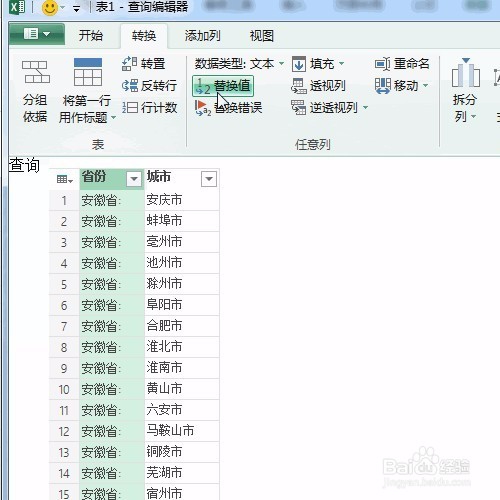
Task: Switch to the 视图 tab
Action: click(x=262, y=35)
